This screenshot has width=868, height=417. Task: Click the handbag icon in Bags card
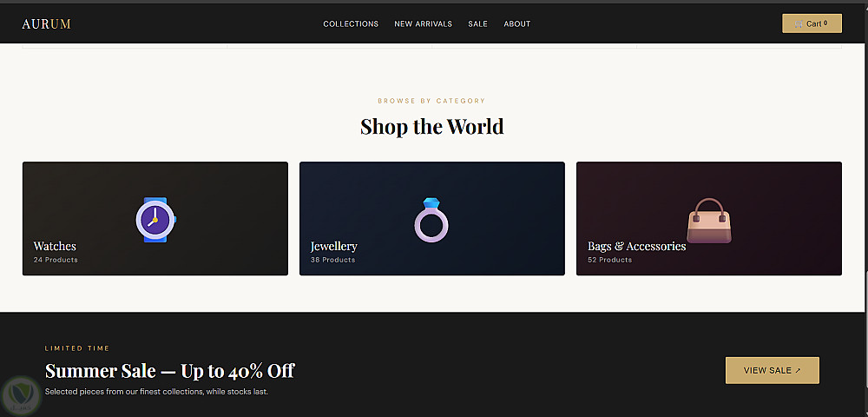[709, 220]
